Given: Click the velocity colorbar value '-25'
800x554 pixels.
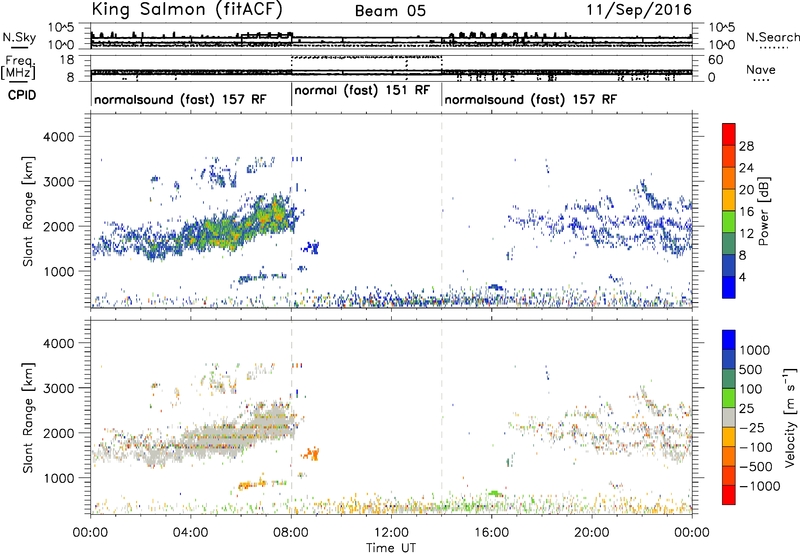Looking at the screenshot, I should (752, 427).
